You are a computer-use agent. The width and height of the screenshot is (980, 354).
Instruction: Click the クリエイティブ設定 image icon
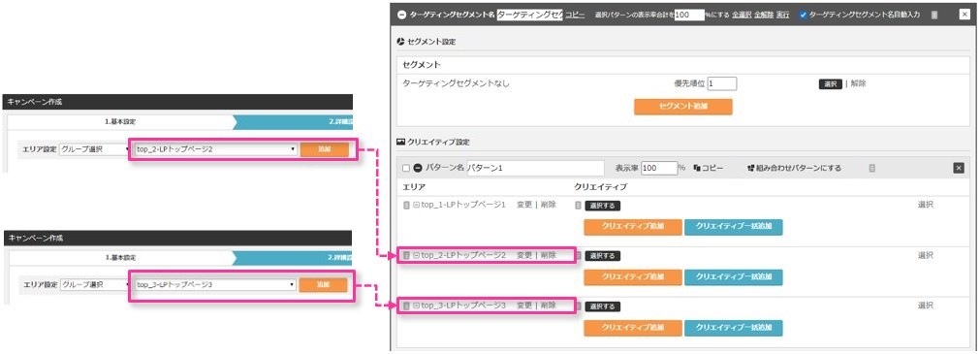point(400,143)
